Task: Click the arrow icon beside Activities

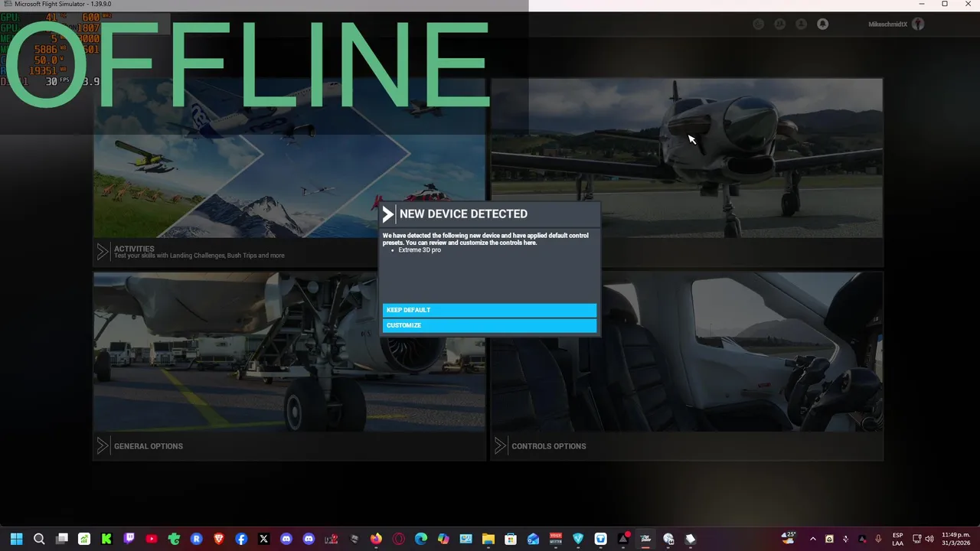Action: (103, 252)
